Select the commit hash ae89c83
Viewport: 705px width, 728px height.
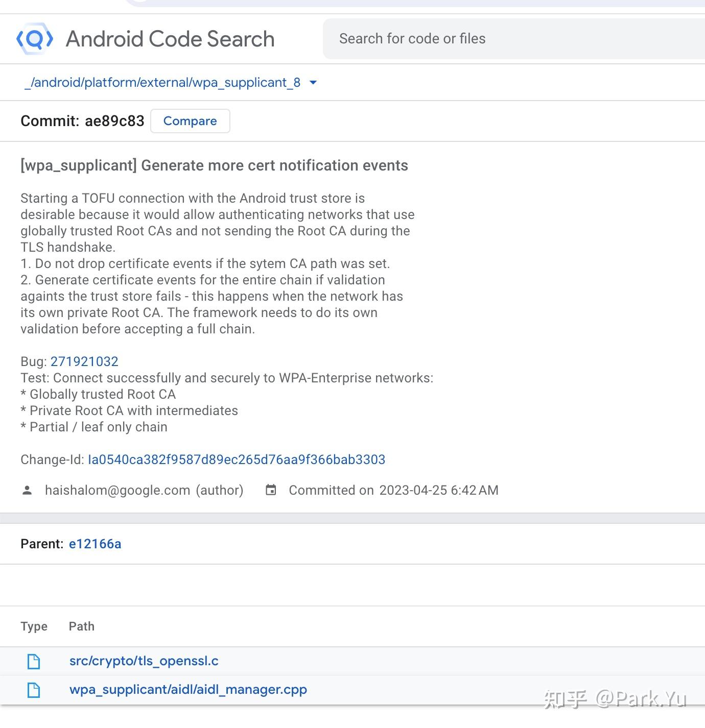(x=114, y=121)
